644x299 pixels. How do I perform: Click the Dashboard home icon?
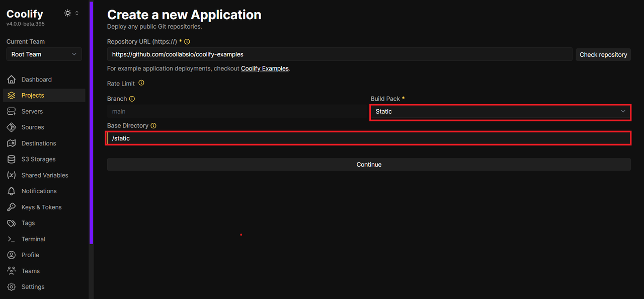tap(12, 80)
